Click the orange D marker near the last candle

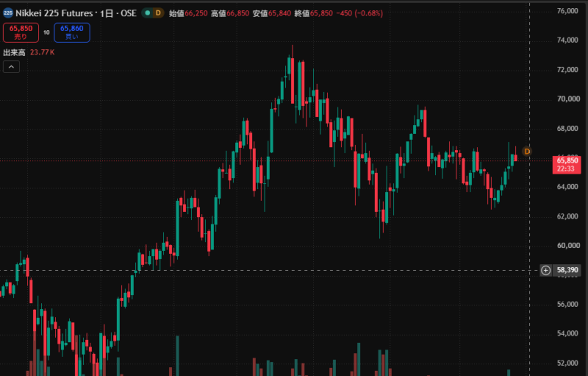[x=527, y=152]
